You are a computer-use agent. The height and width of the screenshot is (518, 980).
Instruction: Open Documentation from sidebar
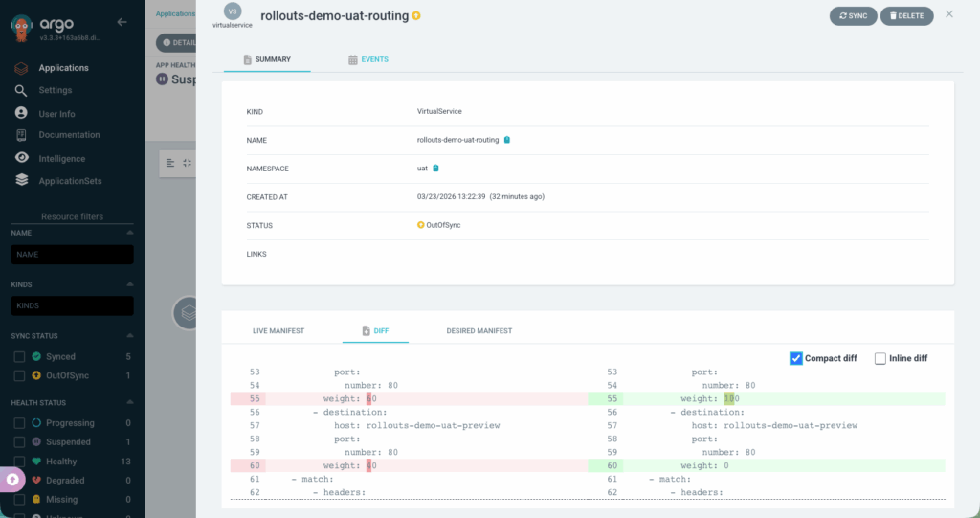click(x=69, y=134)
